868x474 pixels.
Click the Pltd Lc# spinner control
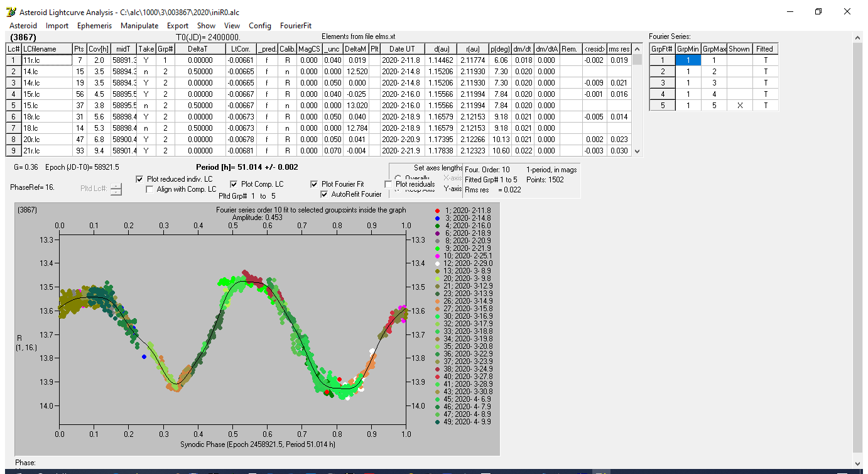click(116, 189)
